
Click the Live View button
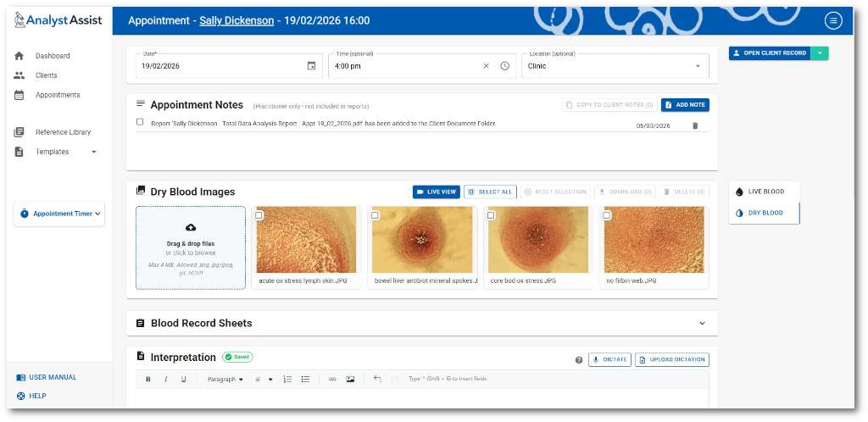(437, 192)
